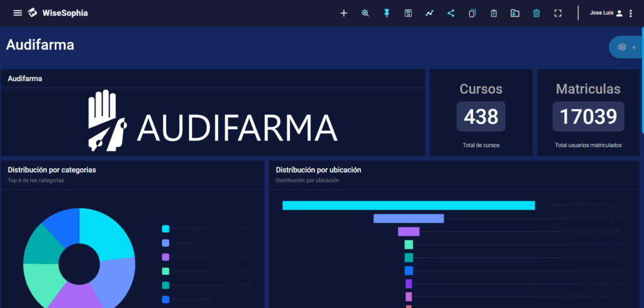
Task: Open the vertical three-dot more menu
Action: pos(631,14)
